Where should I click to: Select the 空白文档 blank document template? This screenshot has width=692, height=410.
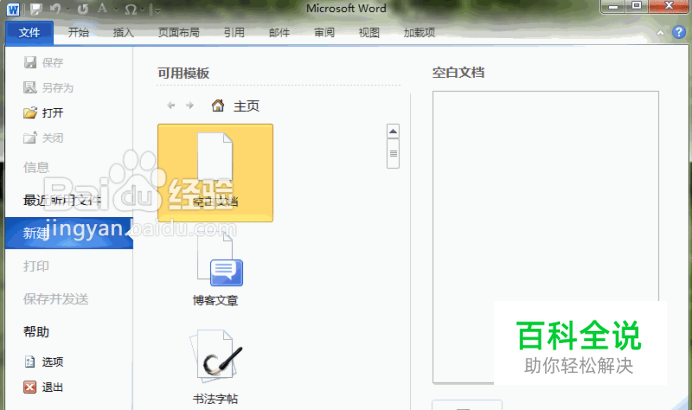coord(215,173)
